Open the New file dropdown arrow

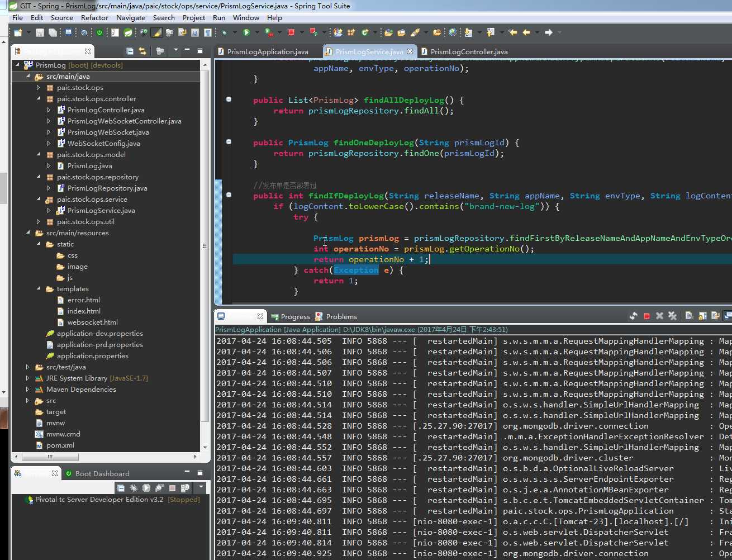pos(28,32)
